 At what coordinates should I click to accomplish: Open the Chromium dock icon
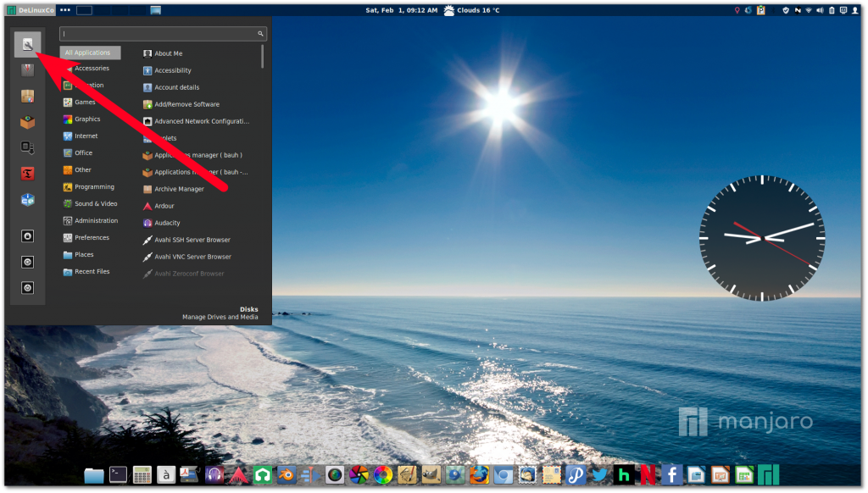click(x=504, y=474)
